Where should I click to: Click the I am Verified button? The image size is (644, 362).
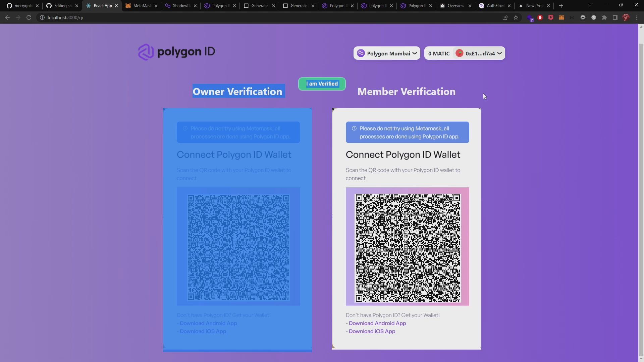[322, 84]
